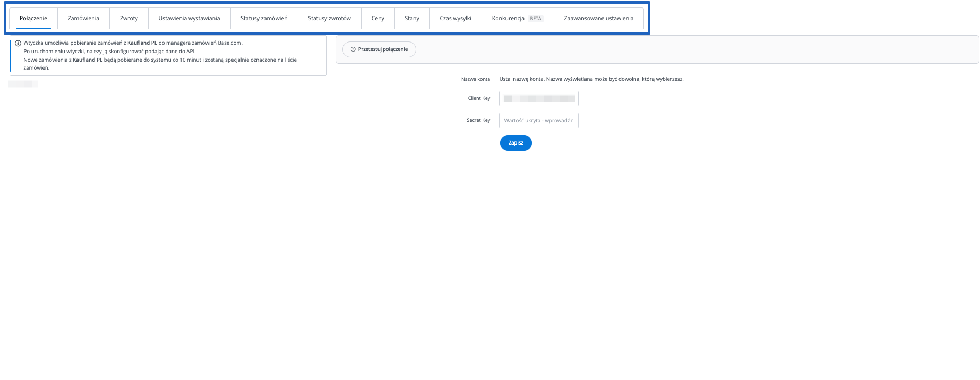Open the Zaawansowane ustawienia tab

click(598, 19)
